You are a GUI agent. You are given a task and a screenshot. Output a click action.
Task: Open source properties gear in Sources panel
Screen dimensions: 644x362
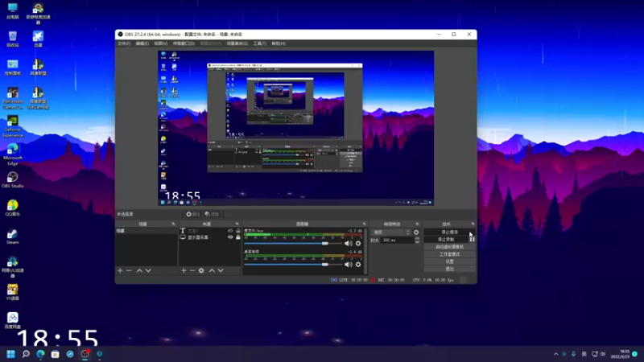[x=201, y=270]
